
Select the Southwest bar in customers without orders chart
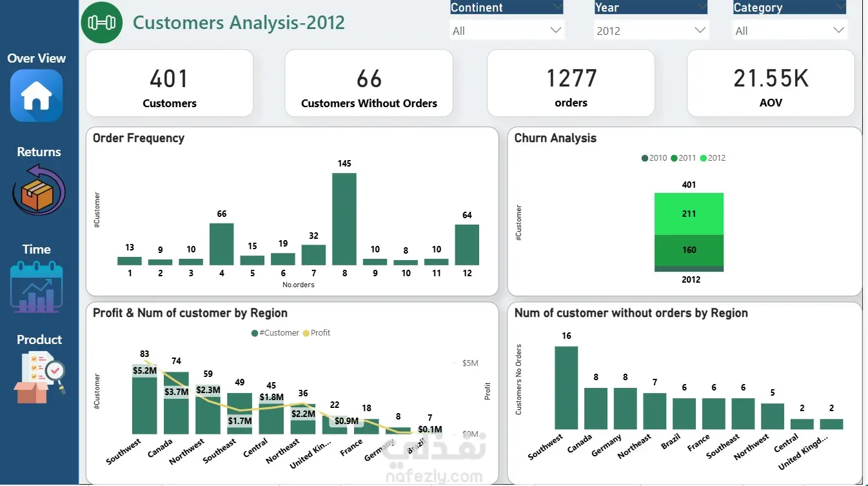pos(566,388)
